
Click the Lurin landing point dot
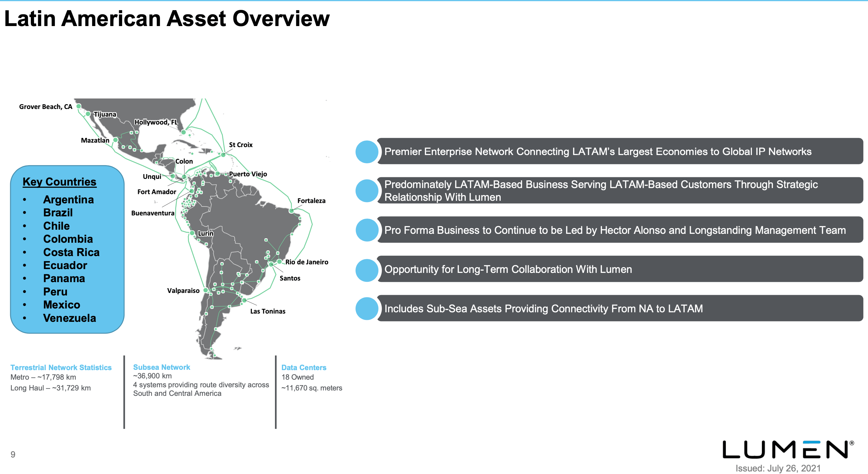click(x=192, y=233)
